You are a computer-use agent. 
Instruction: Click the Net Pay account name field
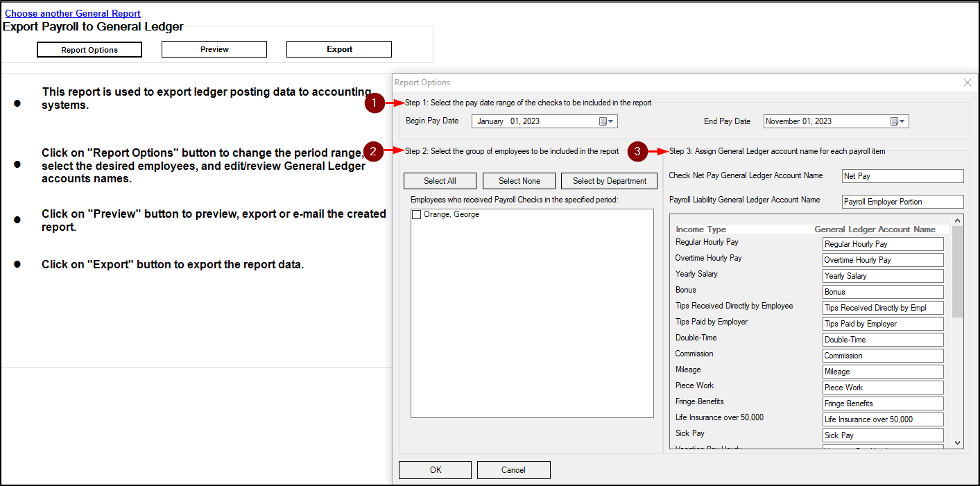pyautogui.click(x=902, y=176)
